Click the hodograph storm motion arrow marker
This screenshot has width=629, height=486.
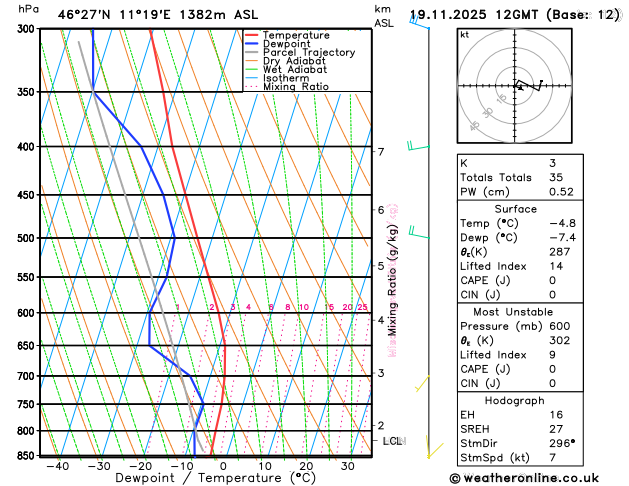[520, 88]
